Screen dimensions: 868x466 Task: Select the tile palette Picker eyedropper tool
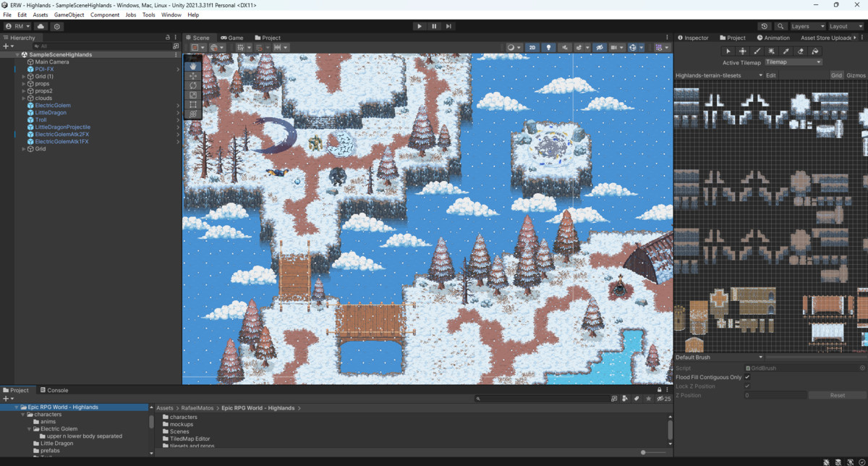coord(786,51)
